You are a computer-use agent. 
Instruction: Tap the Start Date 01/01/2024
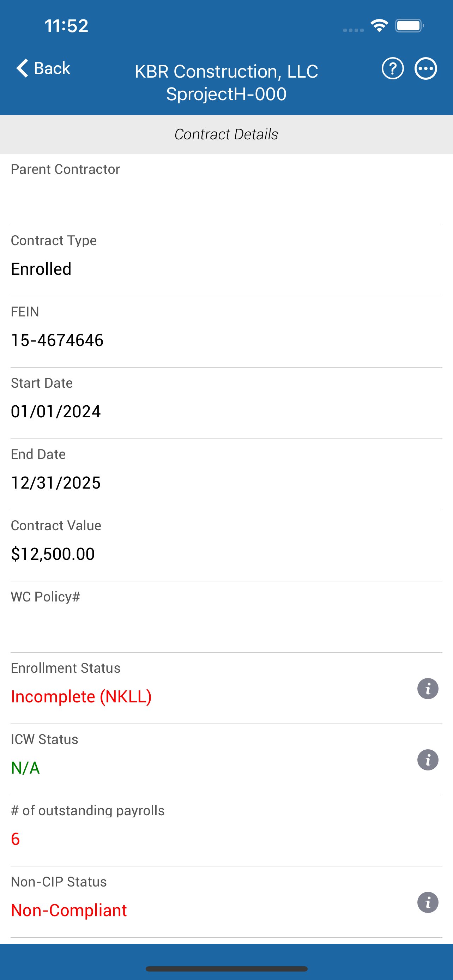coord(55,411)
